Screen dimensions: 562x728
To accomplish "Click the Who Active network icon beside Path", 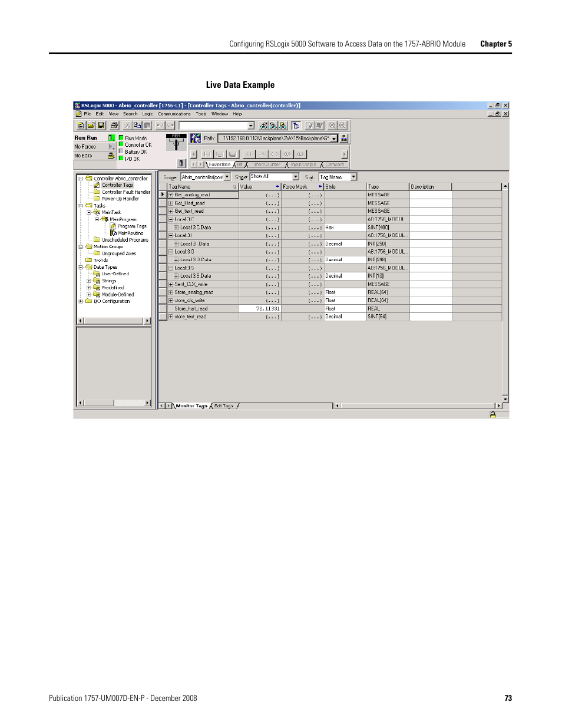I will click(x=195, y=138).
